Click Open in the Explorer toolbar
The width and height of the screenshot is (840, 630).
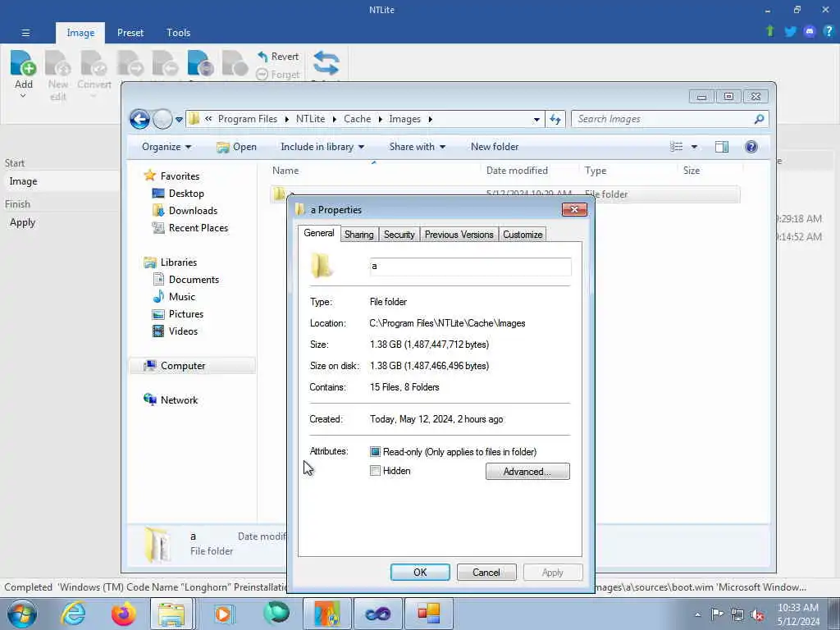click(x=237, y=147)
